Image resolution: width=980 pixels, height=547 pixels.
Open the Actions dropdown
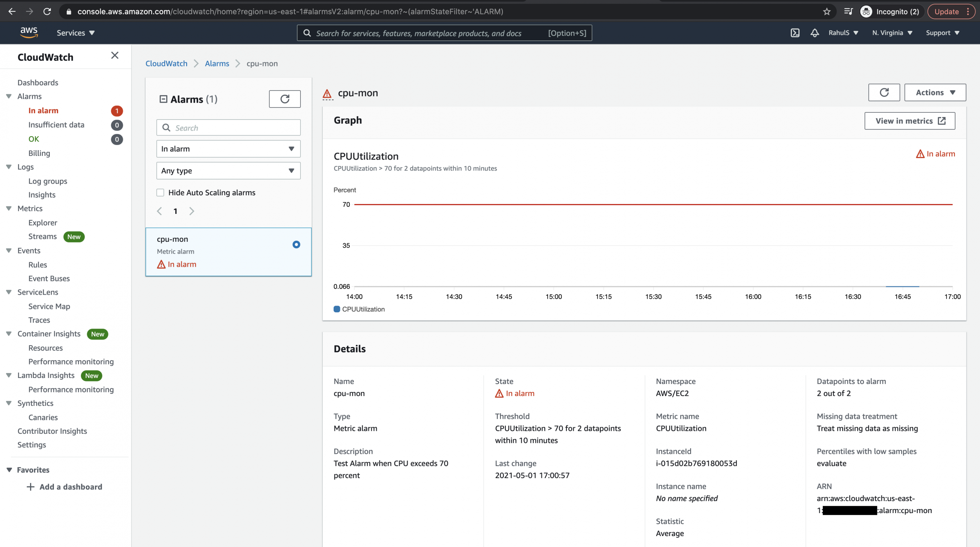(935, 92)
